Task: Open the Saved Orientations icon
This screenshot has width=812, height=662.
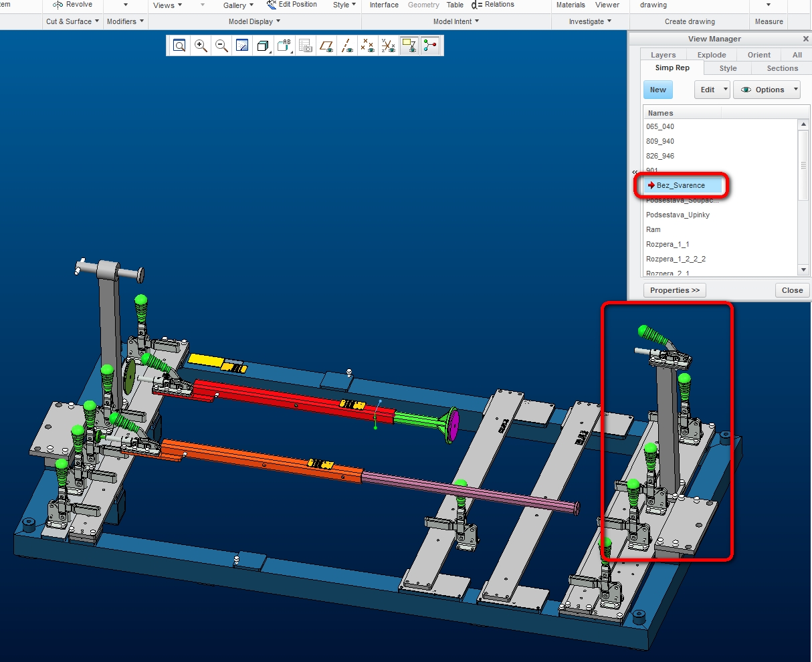Action: [x=285, y=45]
